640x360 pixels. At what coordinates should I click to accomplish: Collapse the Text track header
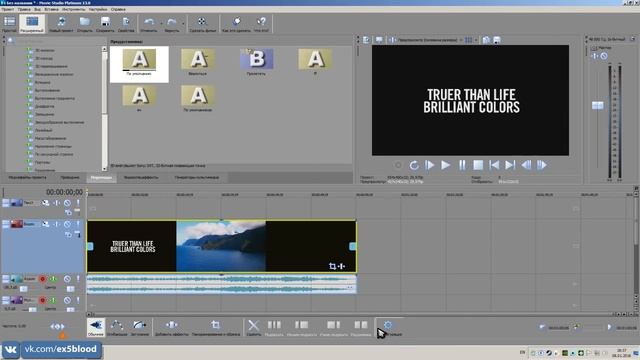pos(6,203)
